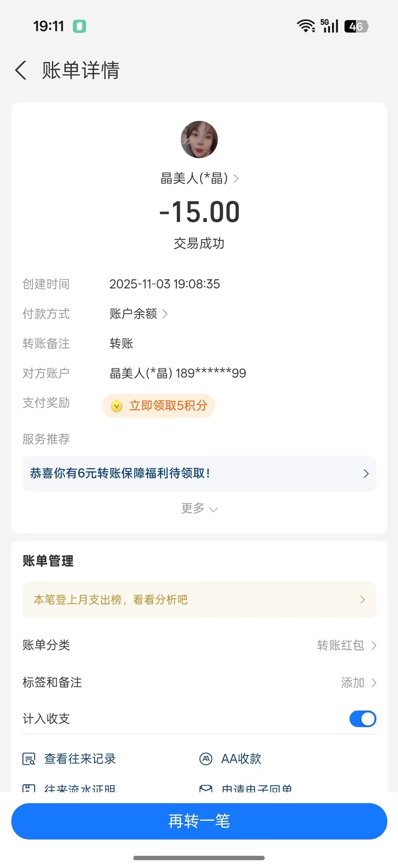Open the 晶美人(*晶) recipient profile link
This screenshot has height=868, width=398.
[199, 178]
